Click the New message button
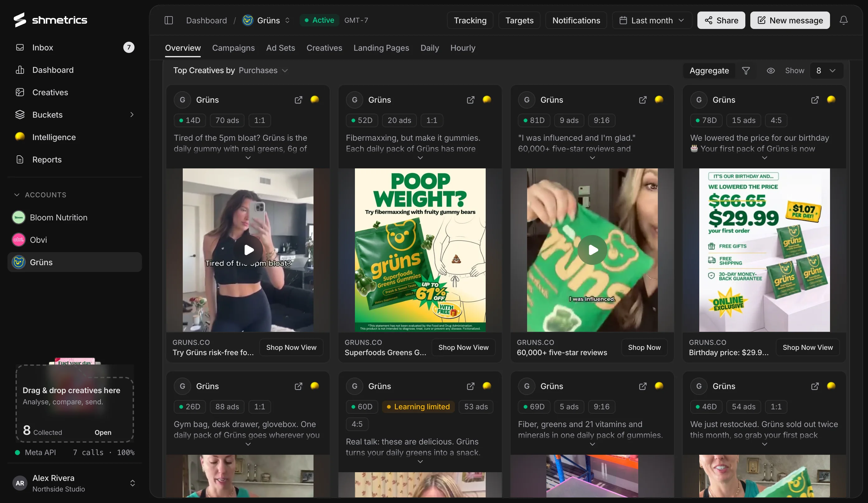The height and width of the screenshot is (503, 868). pyautogui.click(x=790, y=20)
